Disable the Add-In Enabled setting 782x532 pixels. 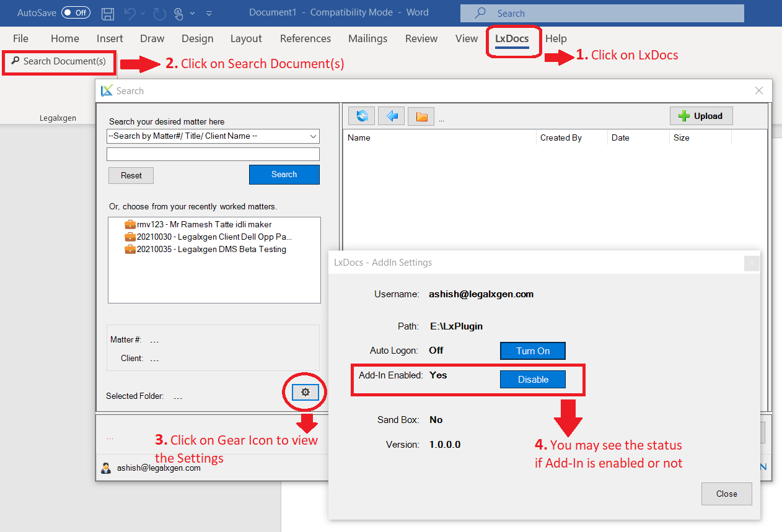(x=533, y=379)
